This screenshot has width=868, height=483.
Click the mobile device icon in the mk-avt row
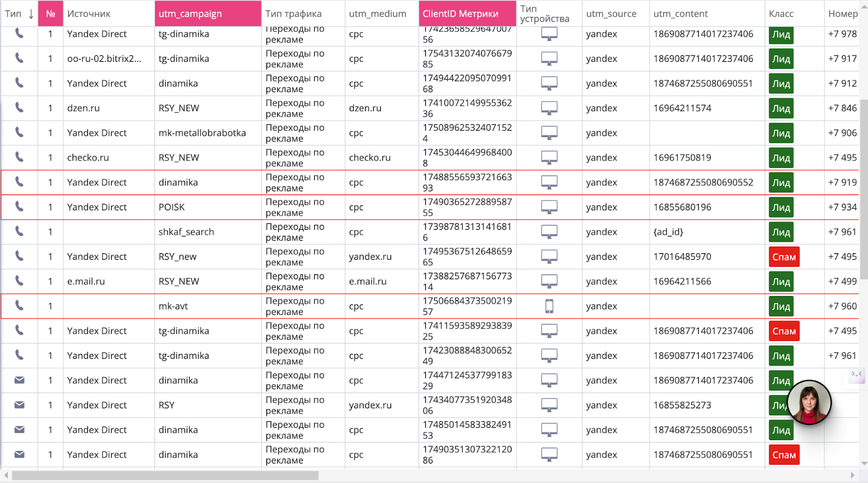[549, 306]
